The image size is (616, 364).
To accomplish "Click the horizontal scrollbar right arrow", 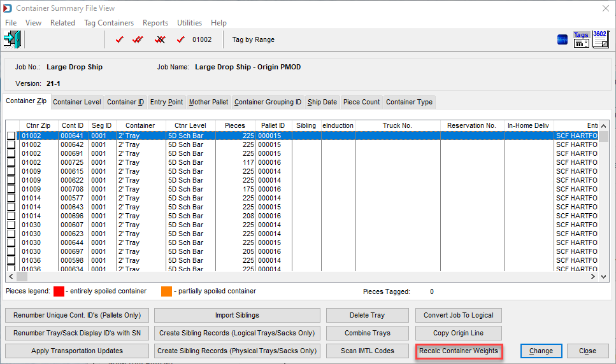I will tap(593, 277).
